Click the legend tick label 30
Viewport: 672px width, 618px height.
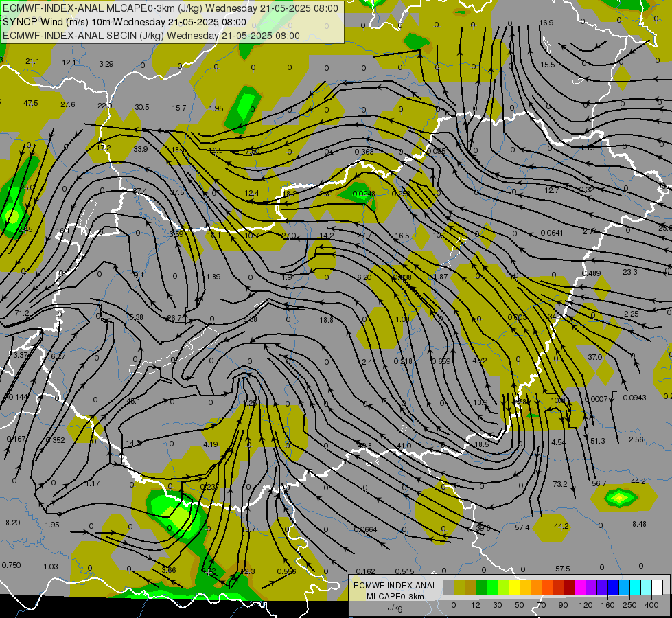click(x=498, y=605)
